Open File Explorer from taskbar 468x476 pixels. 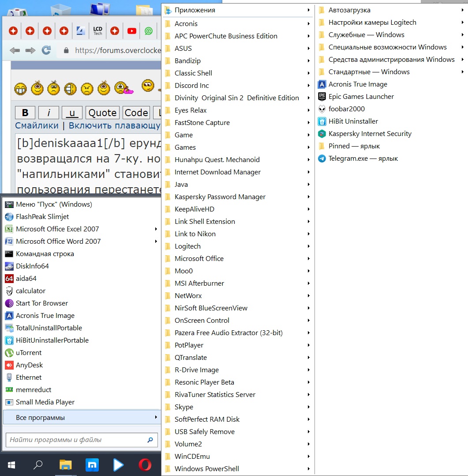point(65,465)
